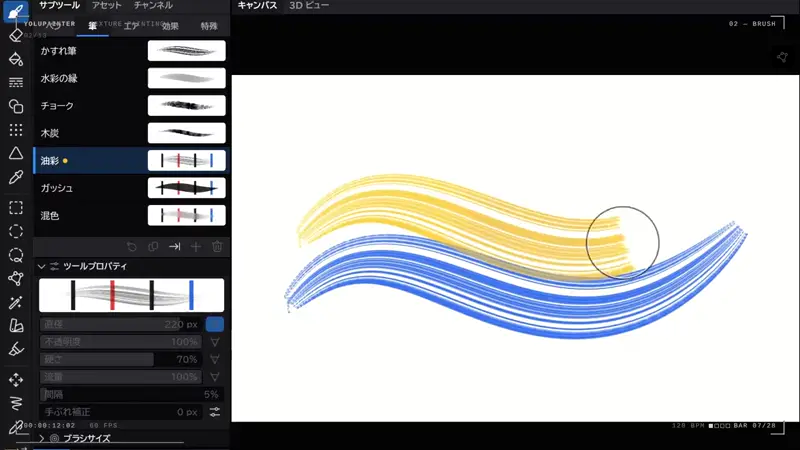The height and width of the screenshot is (450, 800).
Task: Select the ガッシュ brush
Action: (x=132, y=188)
